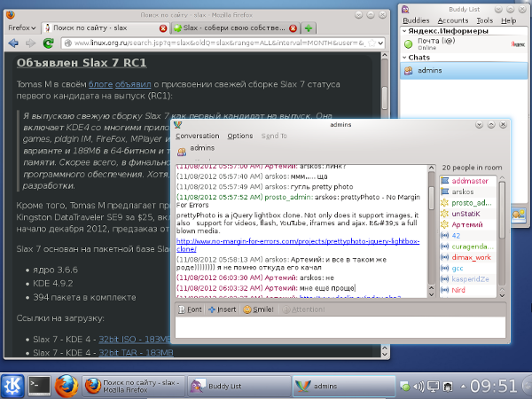Follow the 'объявил' link
532x399 pixels.
click(x=133, y=84)
